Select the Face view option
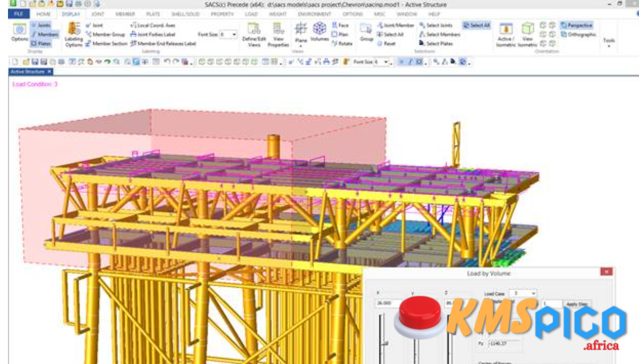 pyautogui.click(x=340, y=25)
